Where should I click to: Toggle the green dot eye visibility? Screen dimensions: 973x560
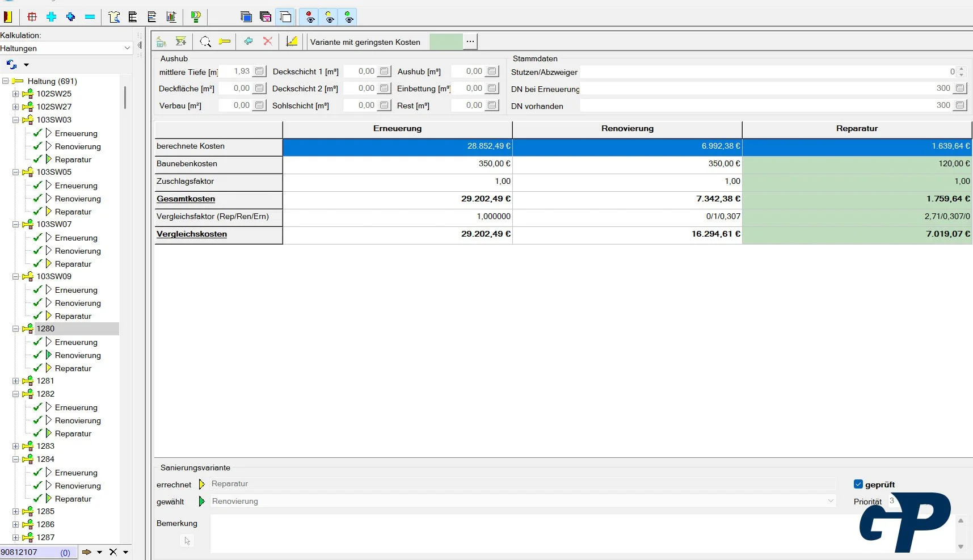(349, 17)
